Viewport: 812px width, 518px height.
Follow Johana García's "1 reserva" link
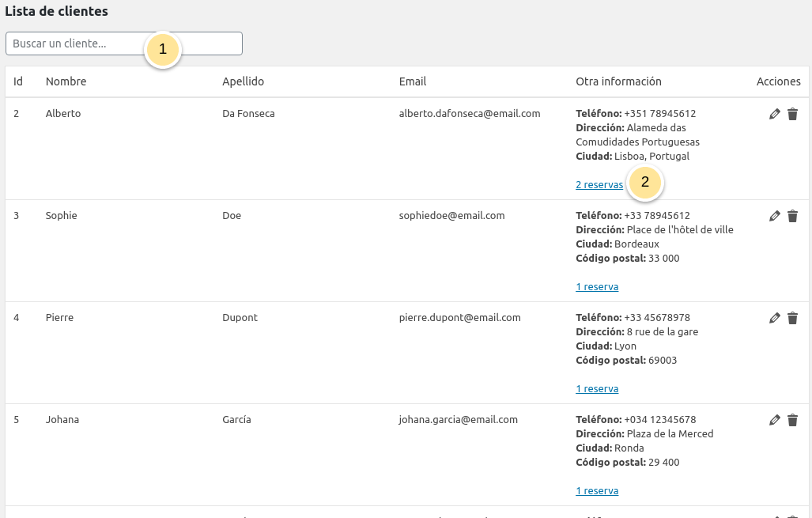(x=596, y=491)
